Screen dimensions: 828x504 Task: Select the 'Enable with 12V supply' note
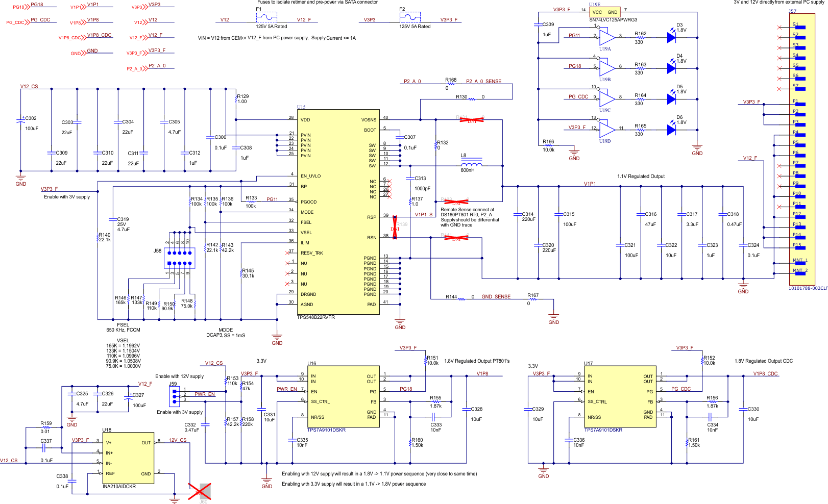pyautogui.click(x=179, y=376)
